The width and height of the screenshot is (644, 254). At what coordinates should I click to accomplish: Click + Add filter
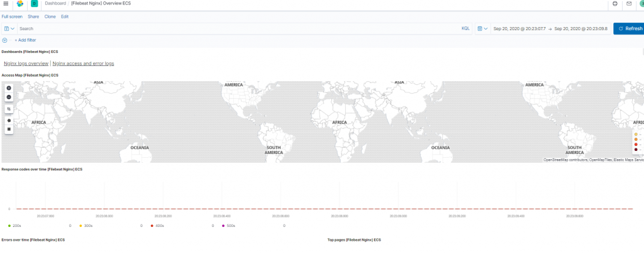click(x=25, y=40)
